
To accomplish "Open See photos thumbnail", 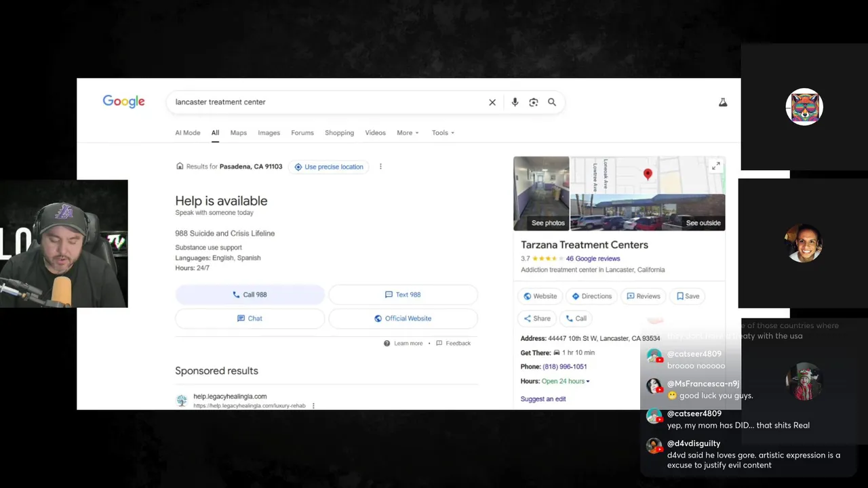I will [x=541, y=194].
